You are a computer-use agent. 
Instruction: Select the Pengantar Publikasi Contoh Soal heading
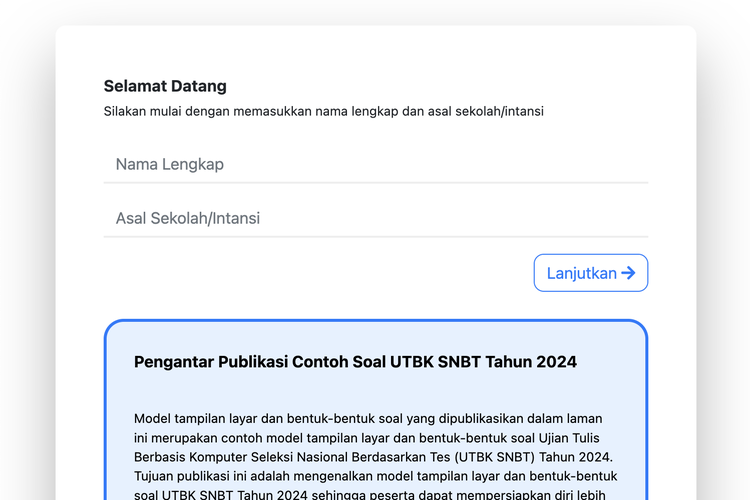pyautogui.click(x=355, y=361)
